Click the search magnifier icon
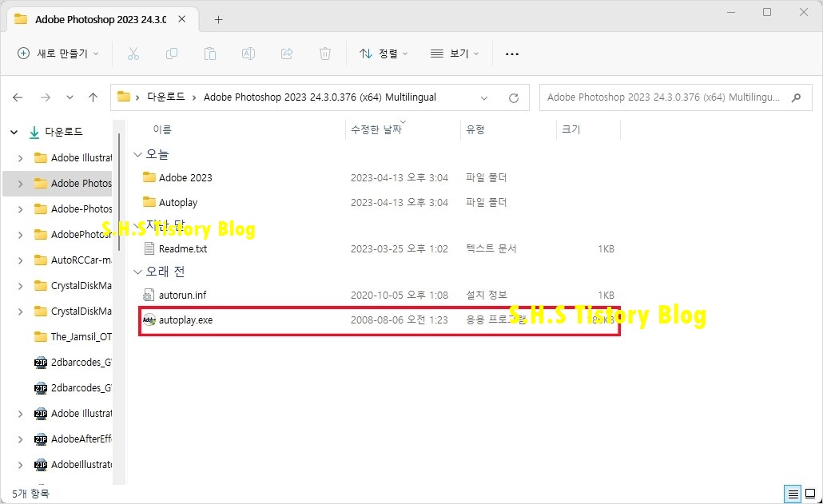823x504 pixels. [796, 97]
